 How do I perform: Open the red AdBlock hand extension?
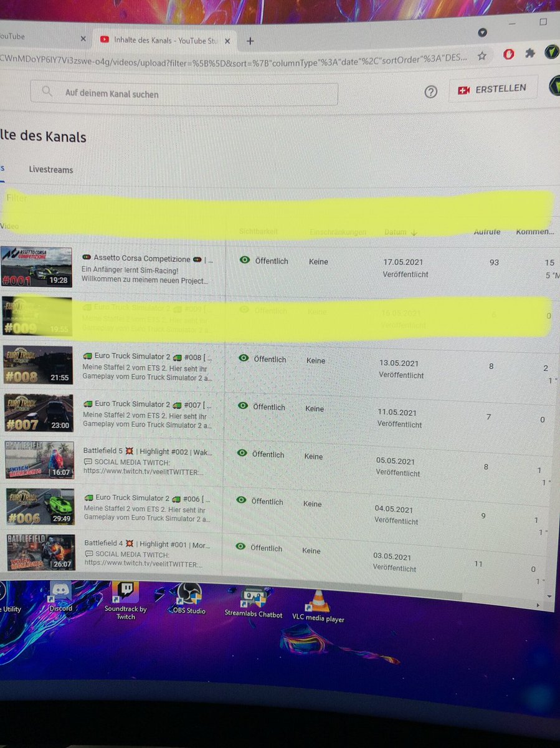[x=508, y=54]
